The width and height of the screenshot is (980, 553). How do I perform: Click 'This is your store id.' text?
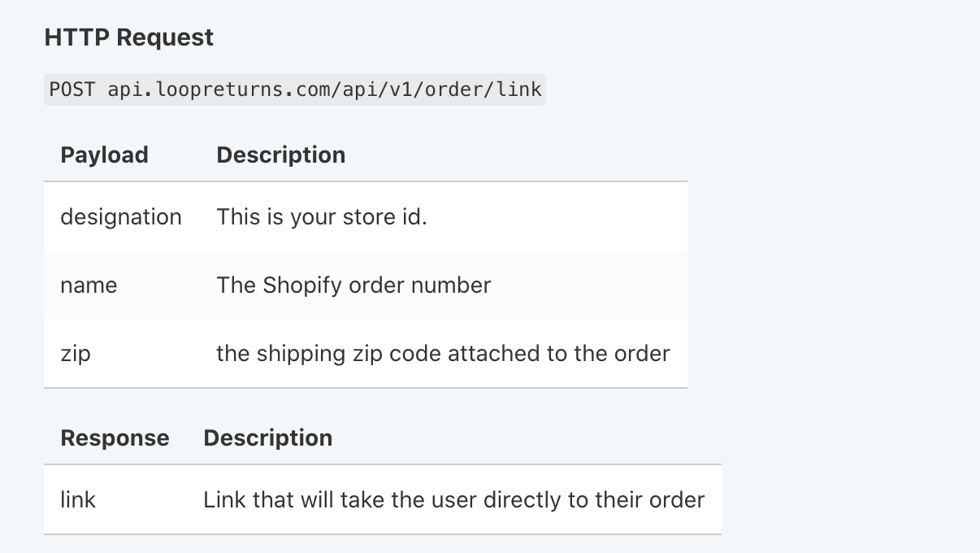pos(321,217)
